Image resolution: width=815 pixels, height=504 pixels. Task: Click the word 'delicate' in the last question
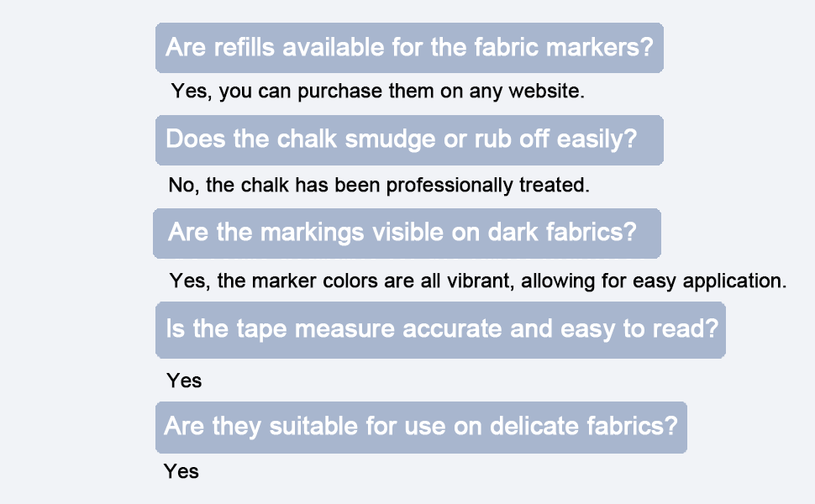pyautogui.click(x=535, y=426)
